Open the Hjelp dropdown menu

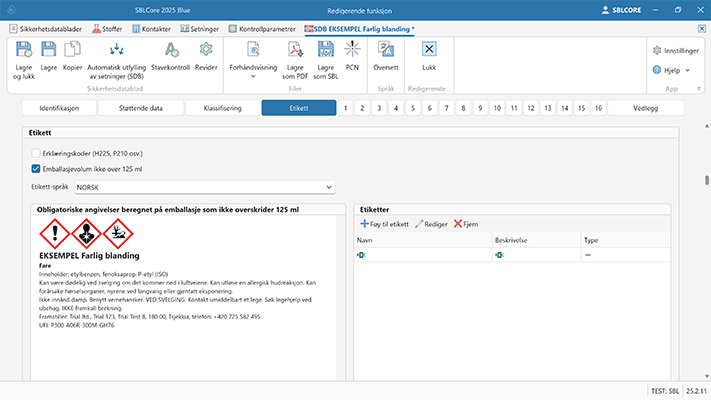(674, 70)
